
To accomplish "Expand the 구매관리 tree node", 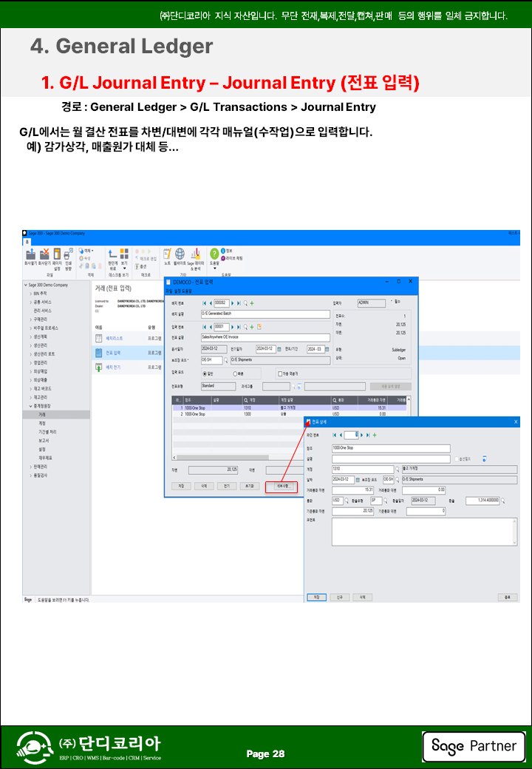I will (31, 319).
